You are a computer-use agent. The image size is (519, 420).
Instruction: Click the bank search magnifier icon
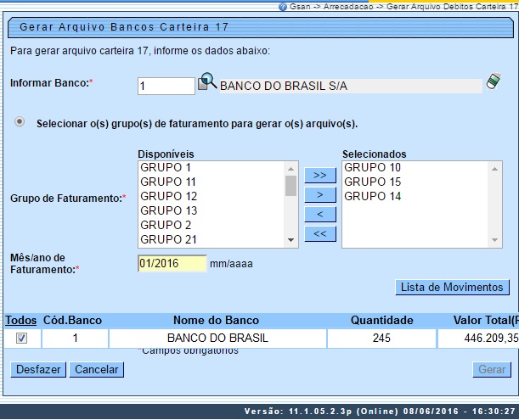point(207,83)
